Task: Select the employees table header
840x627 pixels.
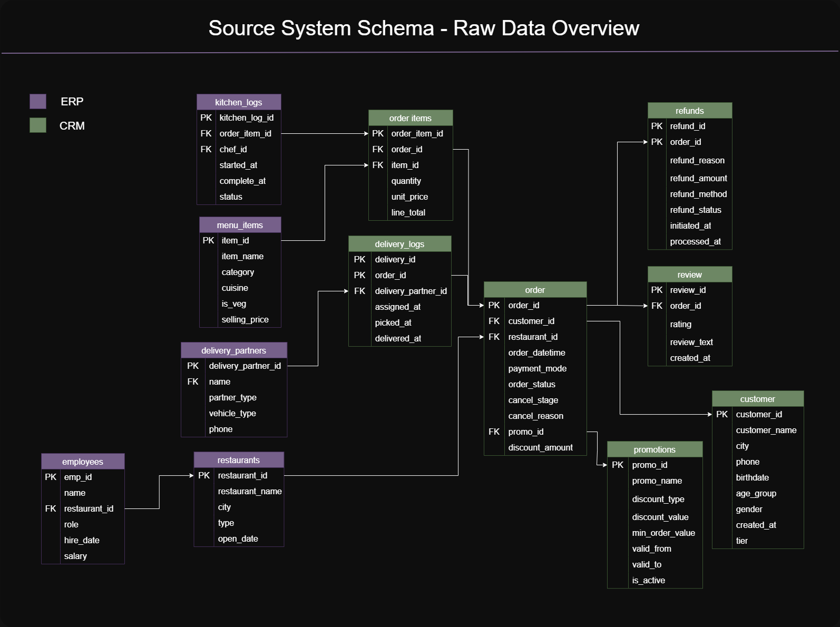Action: (83, 462)
